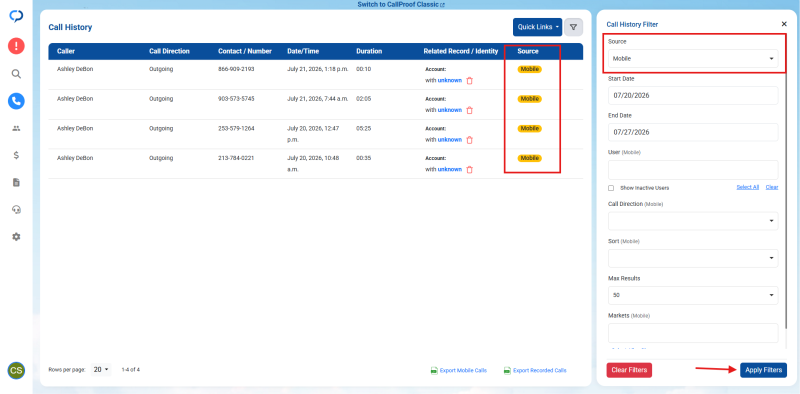
Task: Open the Quick Links dropdown
Action: 537,27
